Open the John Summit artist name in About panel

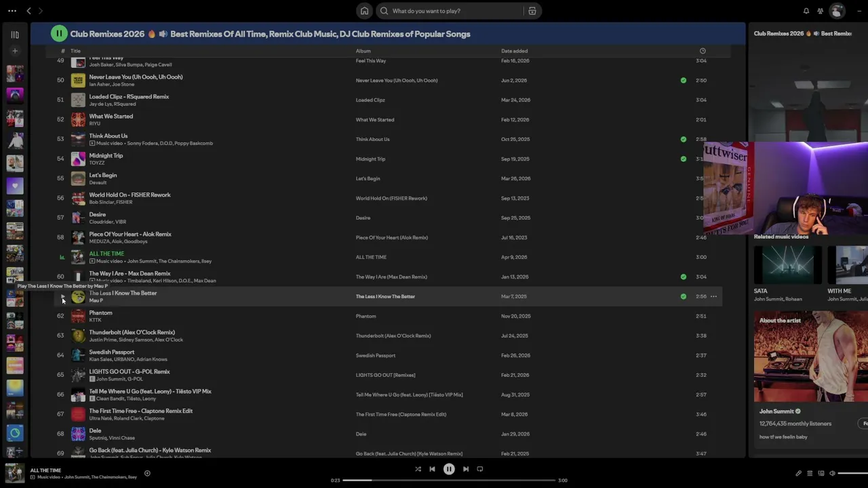pyautogui.click(x=776, y=411)
